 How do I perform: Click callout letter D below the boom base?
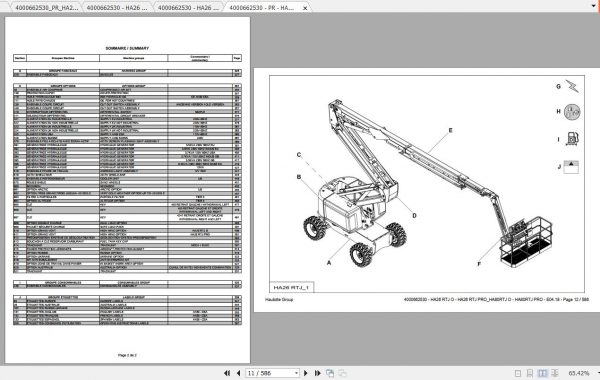click(414, 215)
